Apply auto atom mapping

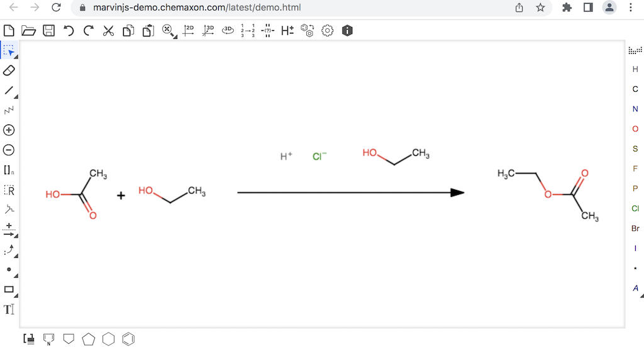point(248,30)
